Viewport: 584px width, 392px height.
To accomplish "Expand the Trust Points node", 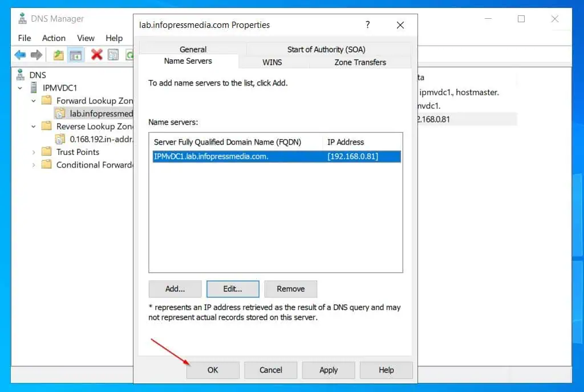I will (x=34, y=152).
